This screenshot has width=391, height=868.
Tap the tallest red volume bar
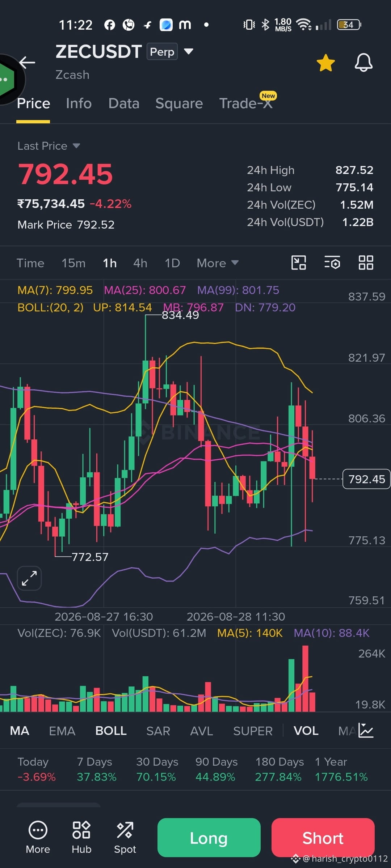[x=305, y=678]
